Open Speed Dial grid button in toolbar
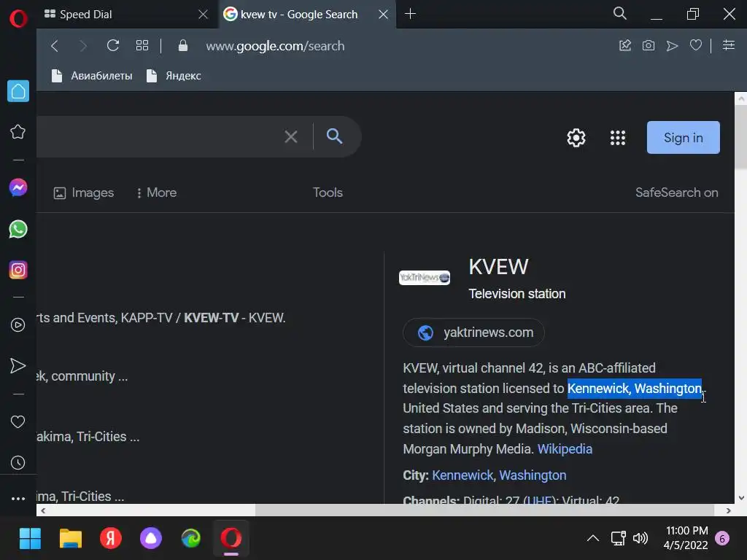 142,46
